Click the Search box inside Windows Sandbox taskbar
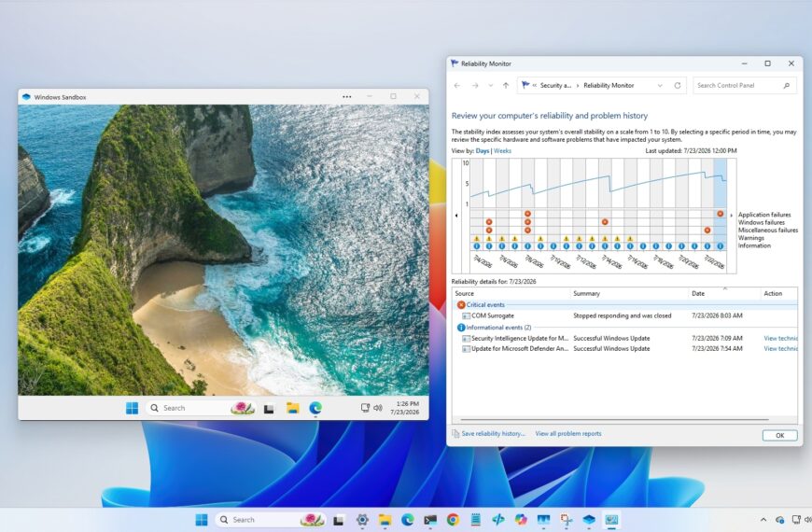Screen dimensions: 812x532 [201, 408]
